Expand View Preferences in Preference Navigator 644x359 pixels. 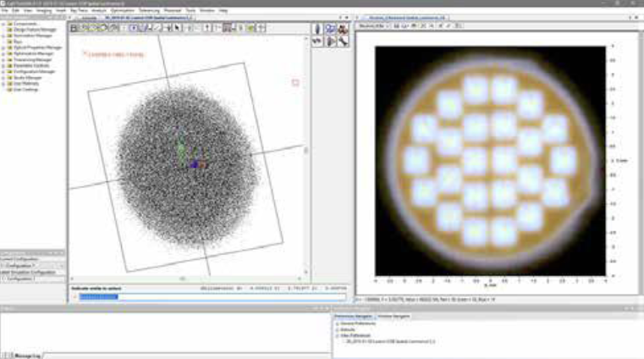click(338, 335)
